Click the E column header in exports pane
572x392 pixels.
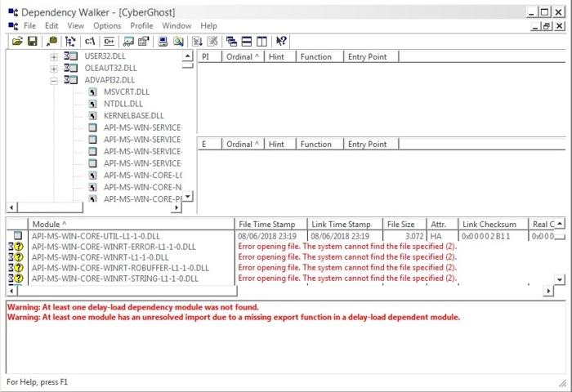tap(210, 145)
